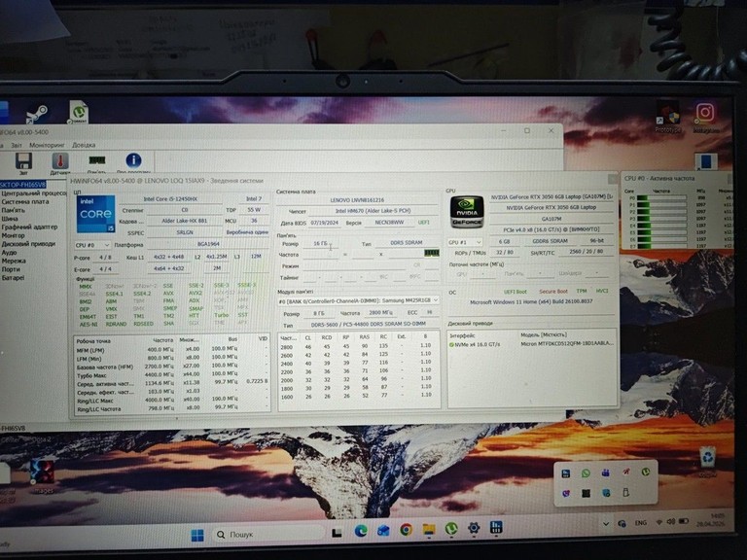The image size is (747, 560).
Task: Select Motherboard tree item
Action: tap(25, 201)
